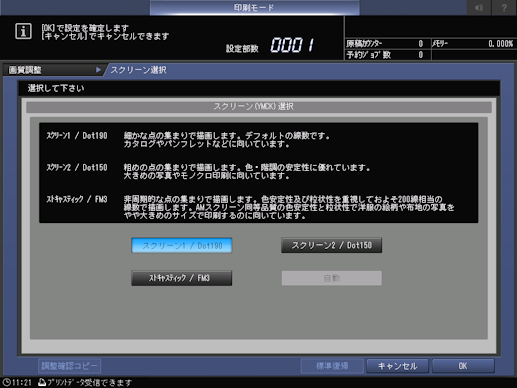Click the 標準復帰 button

point(332,366)
